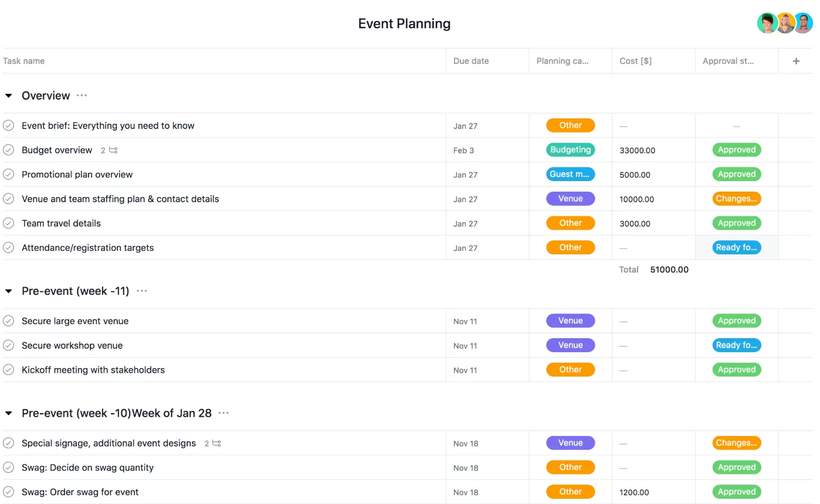Mark Promotional plan overview complete
Viewport: 820px width, 504px height.
pyautogui.click(x=8, y=175)
